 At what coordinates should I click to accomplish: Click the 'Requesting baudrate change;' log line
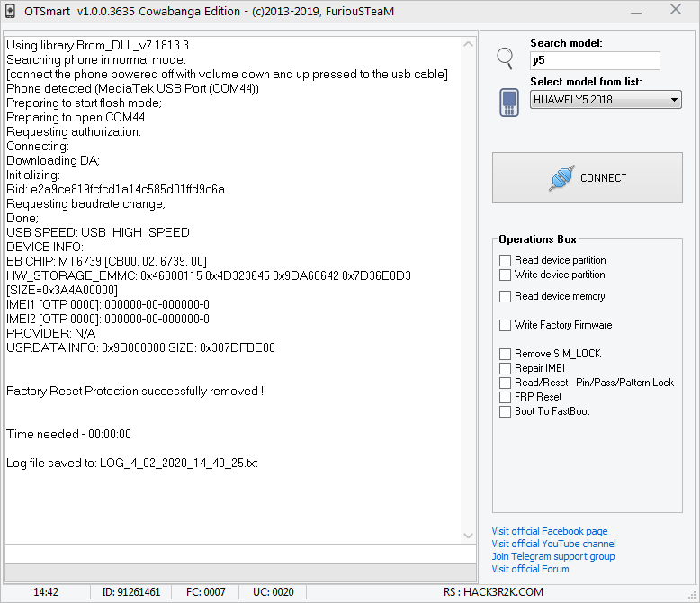coord(85,203)
